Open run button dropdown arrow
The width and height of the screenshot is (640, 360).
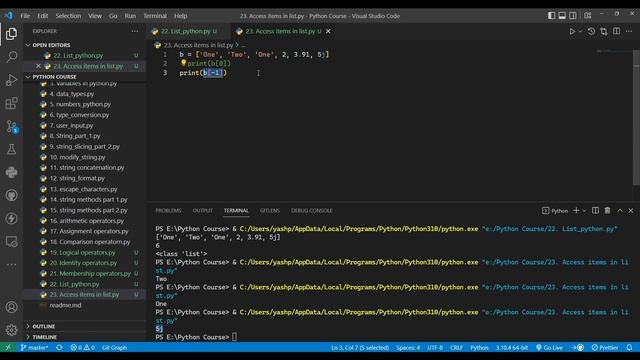coord(580,31)
